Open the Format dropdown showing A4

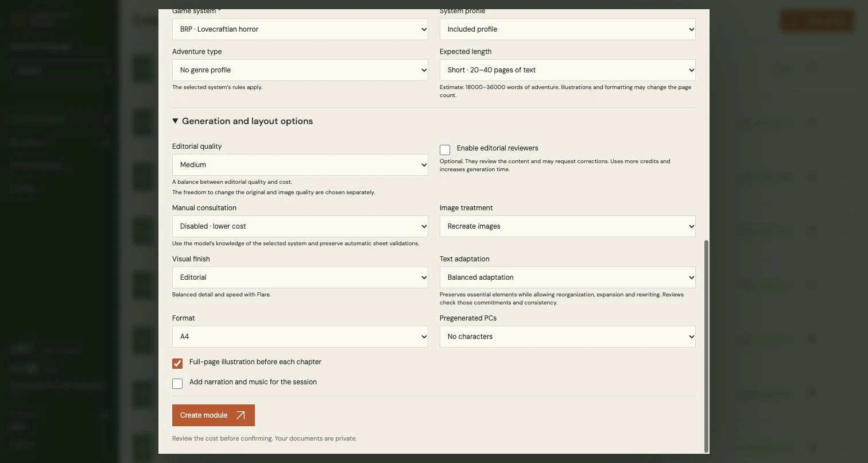coord(300,337)
